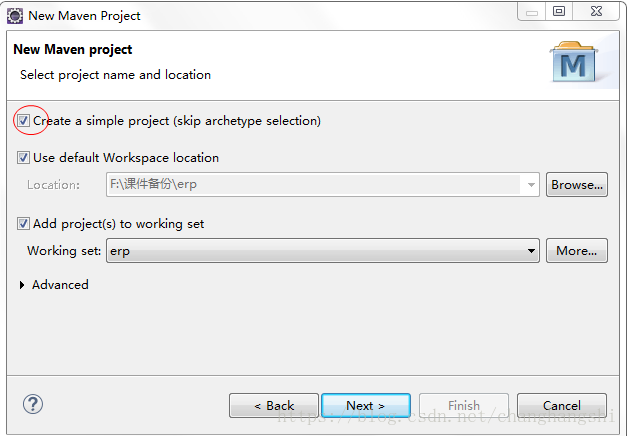Close the New Maven Project dialog
Screen dimensions: 628x436
tap(596, 11)
